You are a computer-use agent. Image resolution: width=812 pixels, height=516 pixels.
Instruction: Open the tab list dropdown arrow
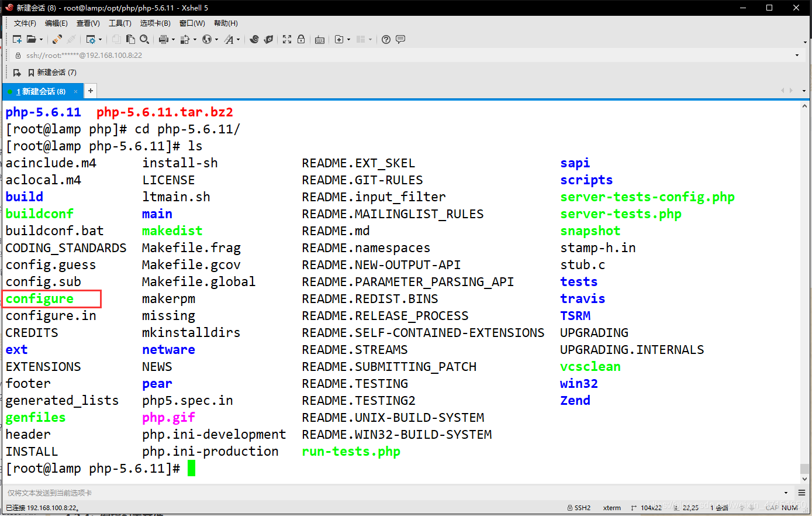804,91
